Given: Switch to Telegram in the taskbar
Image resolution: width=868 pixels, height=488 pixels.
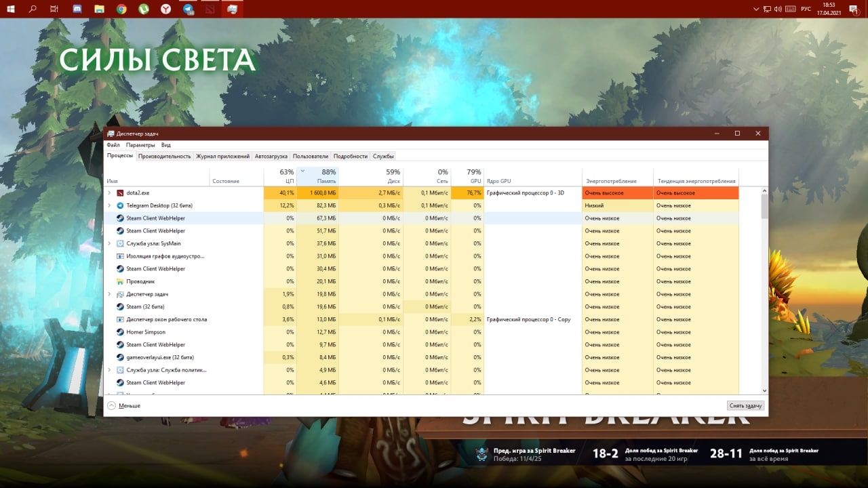Looking at the screenshot, I should point(188,9).
